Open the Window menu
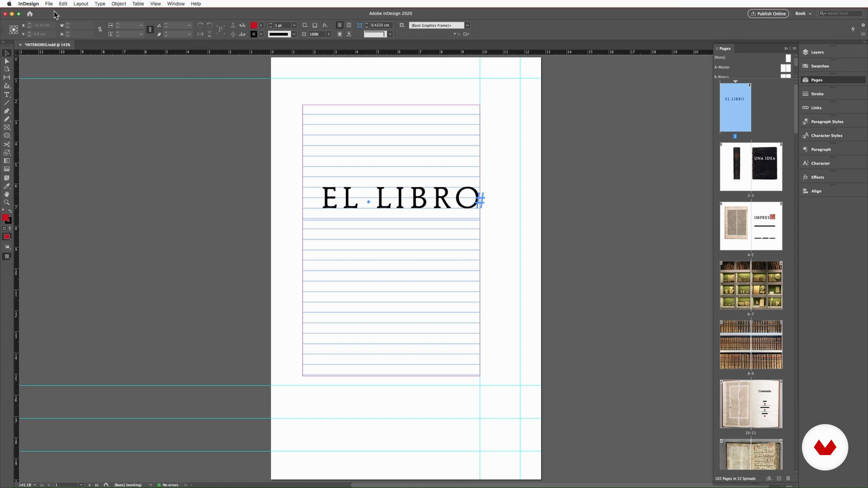The width and height of the screenshot is (868, 488). 176,4
